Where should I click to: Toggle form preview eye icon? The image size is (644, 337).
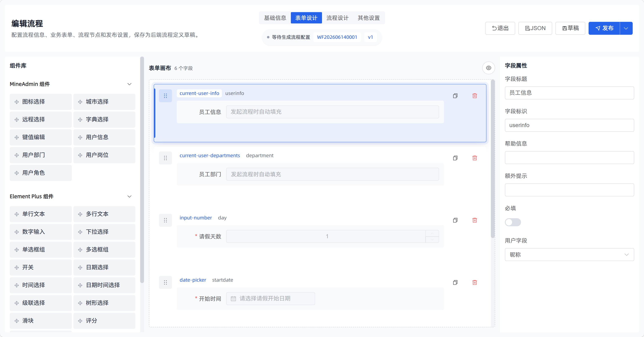[488, 68]
